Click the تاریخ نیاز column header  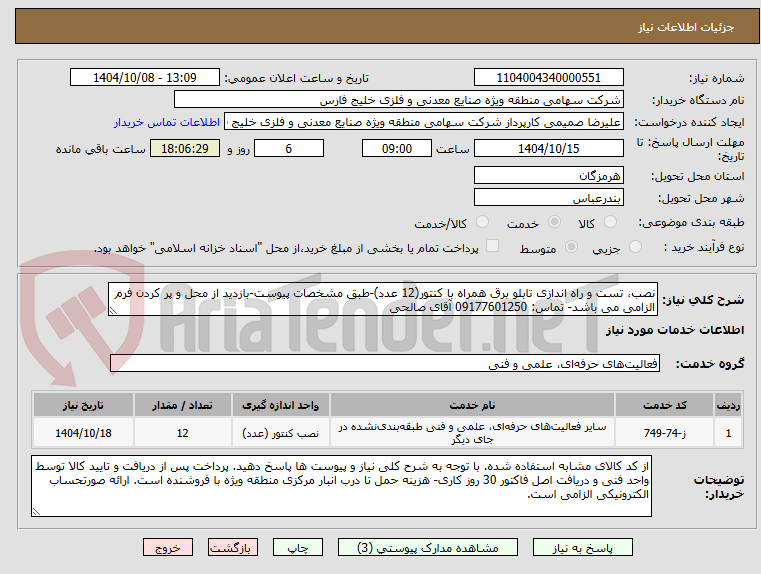(83, 405)
